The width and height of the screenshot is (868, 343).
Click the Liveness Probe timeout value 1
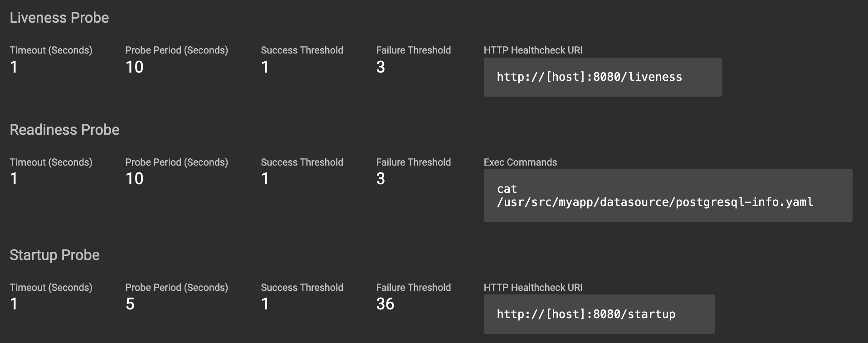pos(14,67)
